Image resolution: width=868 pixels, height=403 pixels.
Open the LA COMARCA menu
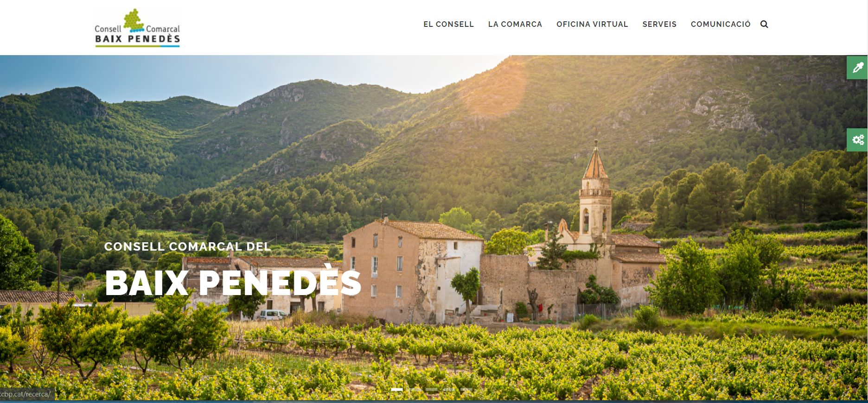(x=515, y=24)
